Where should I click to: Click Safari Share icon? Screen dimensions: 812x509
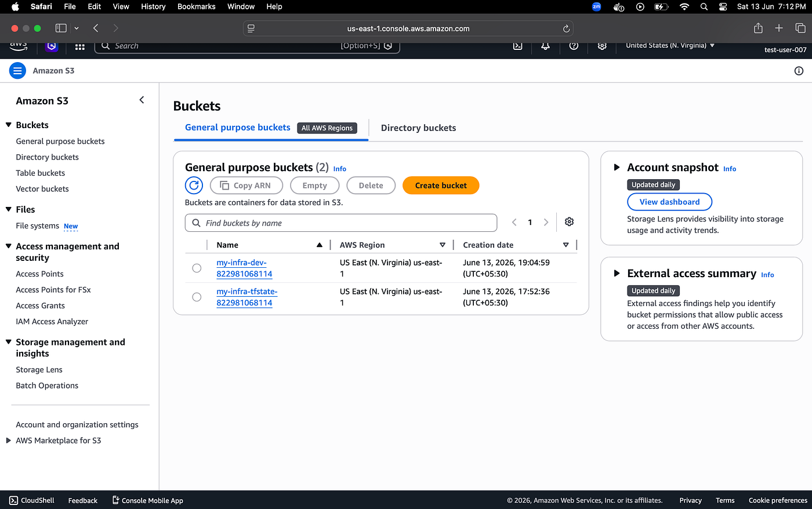757,28
